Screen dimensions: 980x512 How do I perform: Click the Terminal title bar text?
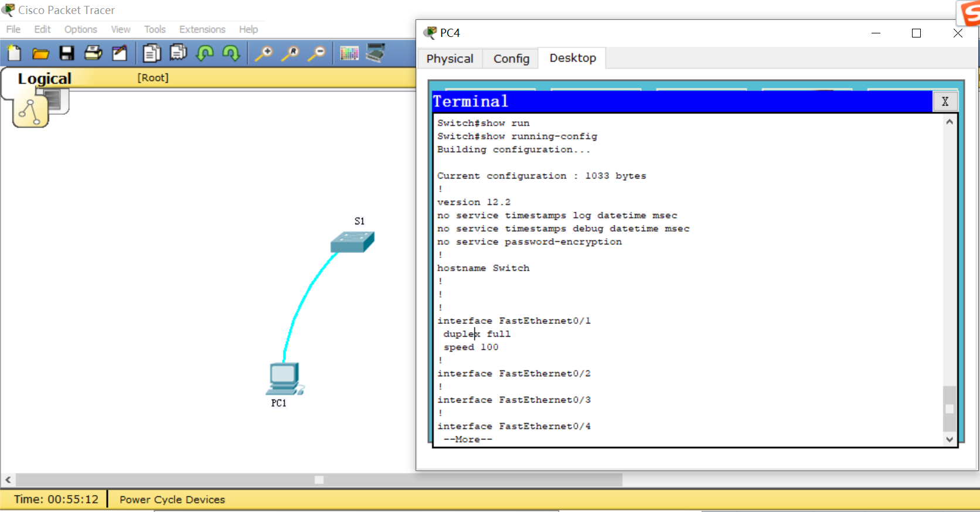[470, 101]
